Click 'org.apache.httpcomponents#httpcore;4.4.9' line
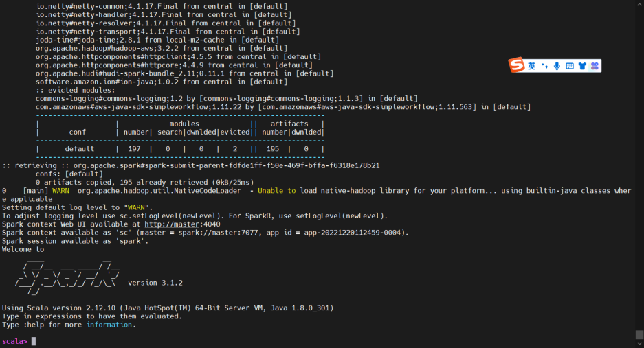Viewport: 644px width, 348px height. [x=174, y=65]
